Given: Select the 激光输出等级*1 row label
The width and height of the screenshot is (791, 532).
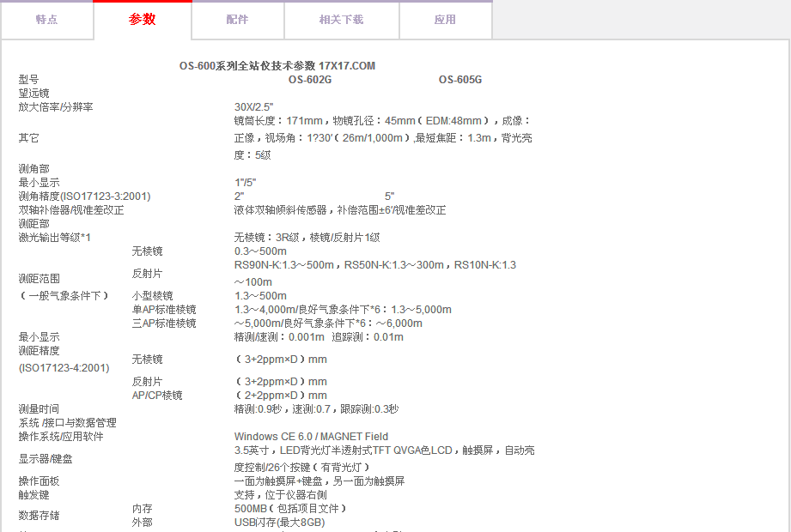Looking at the screenshot, I should tap(55, 238).
